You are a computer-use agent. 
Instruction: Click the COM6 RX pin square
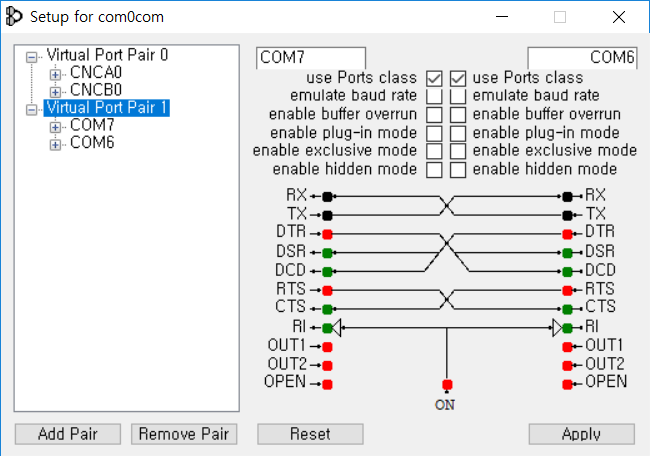568,196
